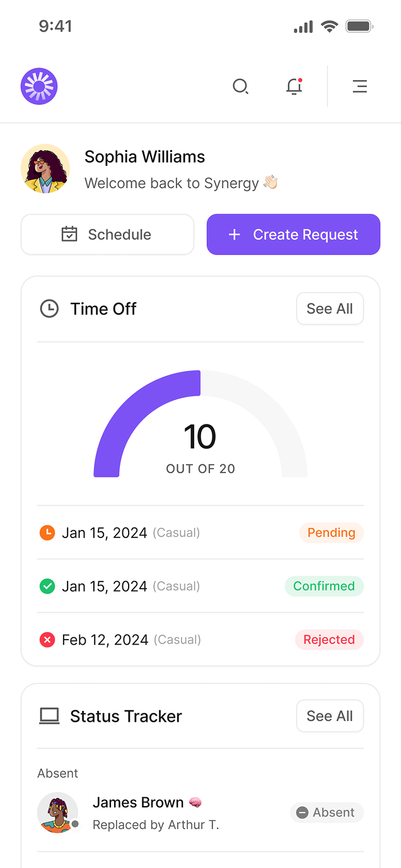Tap the Create Request button

point(293,235)
